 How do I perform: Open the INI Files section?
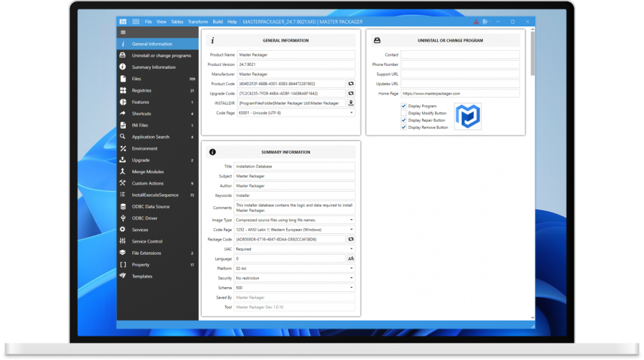click(157, 125)
